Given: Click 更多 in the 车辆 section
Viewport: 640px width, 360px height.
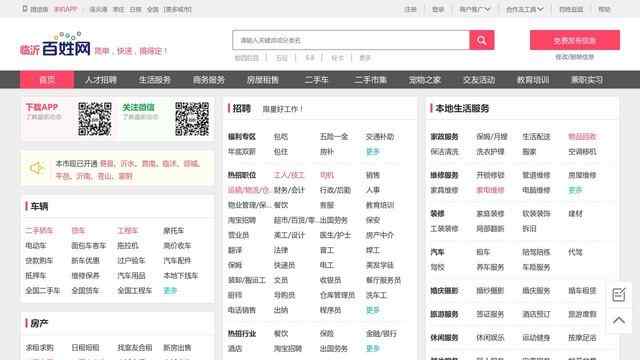Looking at the screenshot, I should pos(170,291).
